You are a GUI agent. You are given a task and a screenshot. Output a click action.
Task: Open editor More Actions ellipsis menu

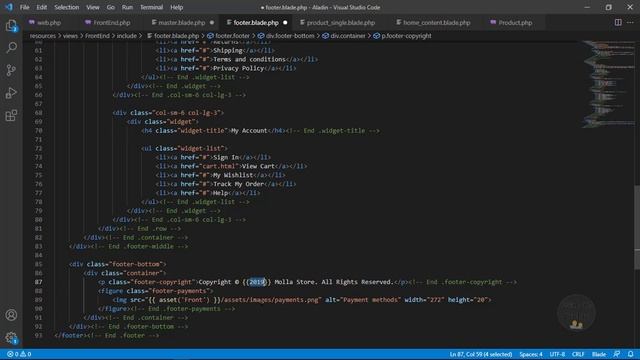(631, 22)
